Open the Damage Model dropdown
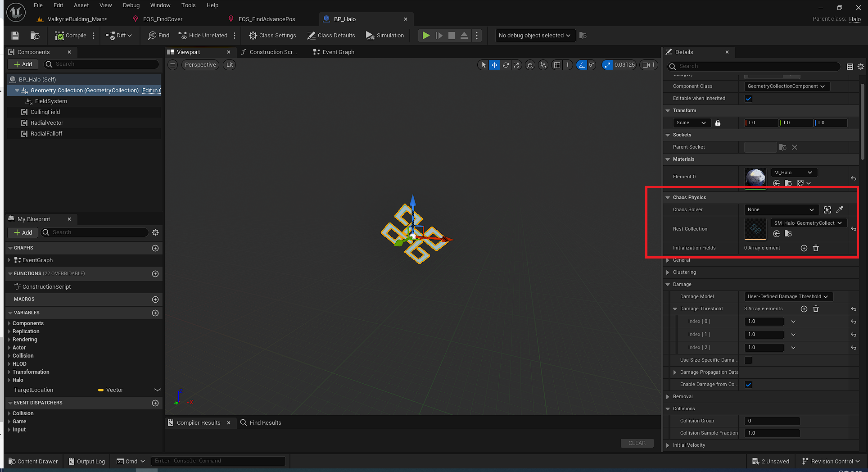 point(788,297)
